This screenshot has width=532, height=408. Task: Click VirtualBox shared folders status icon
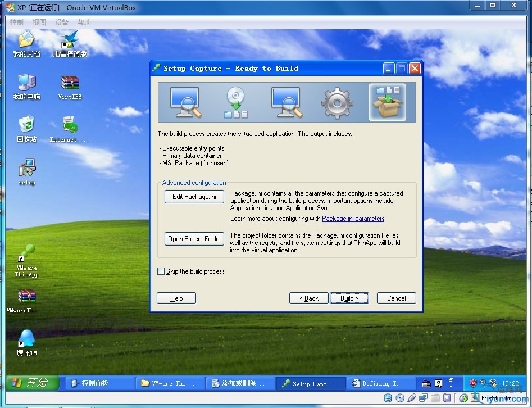click(435, 398)
